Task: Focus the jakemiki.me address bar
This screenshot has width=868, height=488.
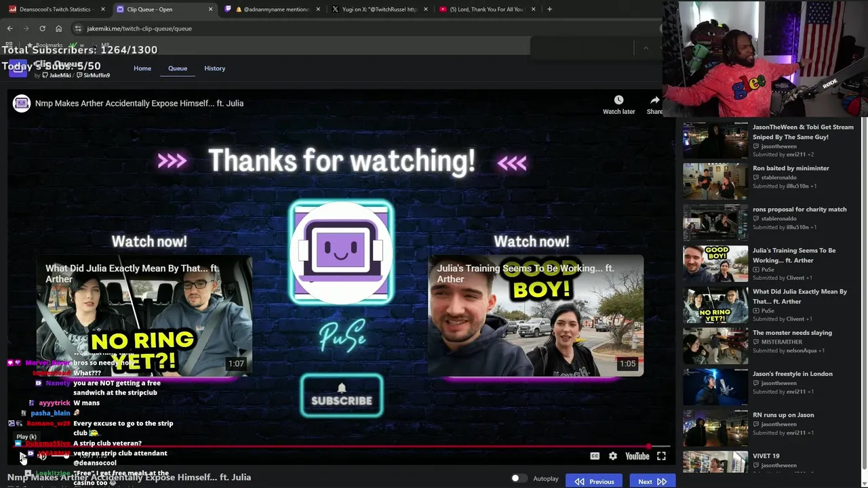Action: coord(366,28)
